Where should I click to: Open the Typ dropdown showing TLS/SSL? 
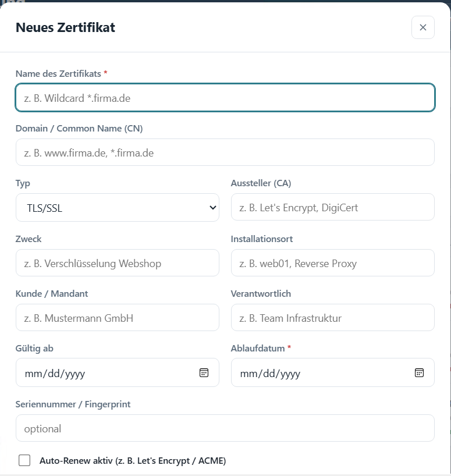118,208
